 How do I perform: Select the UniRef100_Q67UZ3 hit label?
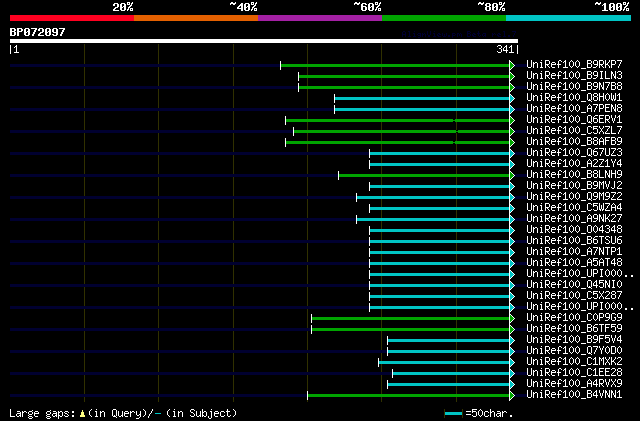(x=574, y=153)
